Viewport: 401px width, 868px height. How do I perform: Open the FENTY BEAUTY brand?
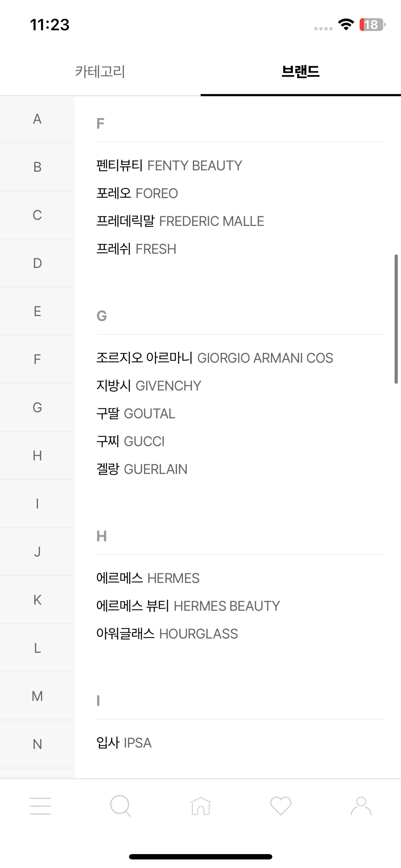point(169,166)
